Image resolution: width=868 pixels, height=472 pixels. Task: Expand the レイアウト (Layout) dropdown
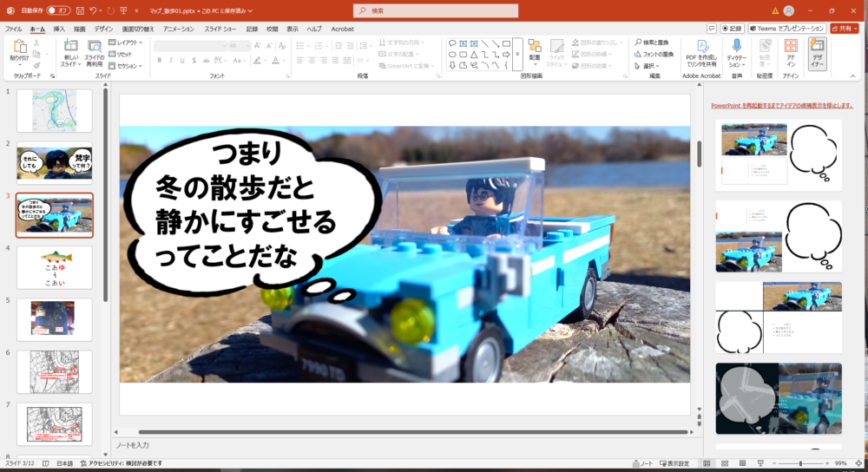pos(128,43)
